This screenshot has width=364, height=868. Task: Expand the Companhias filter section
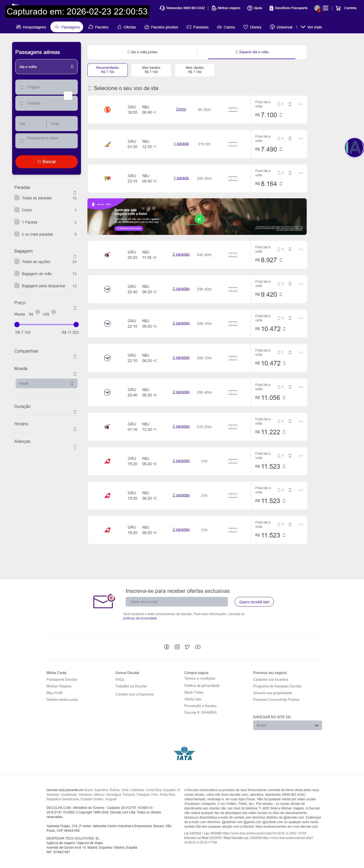[46, 351]
